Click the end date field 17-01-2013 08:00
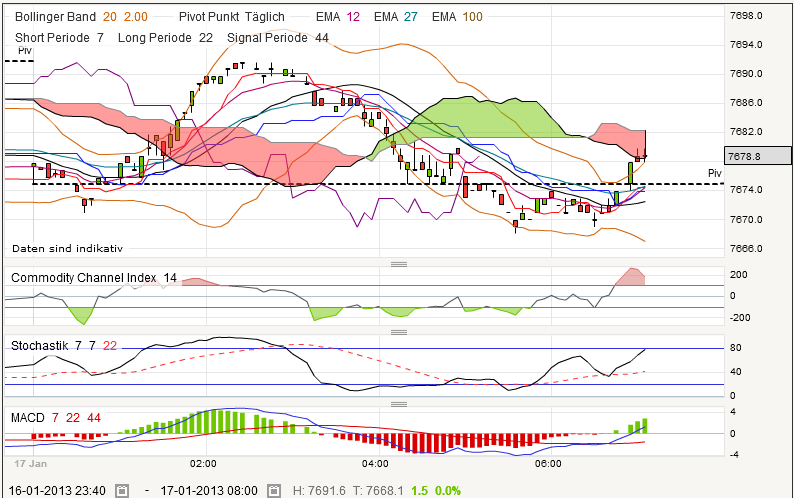 [x=209, y=490]
